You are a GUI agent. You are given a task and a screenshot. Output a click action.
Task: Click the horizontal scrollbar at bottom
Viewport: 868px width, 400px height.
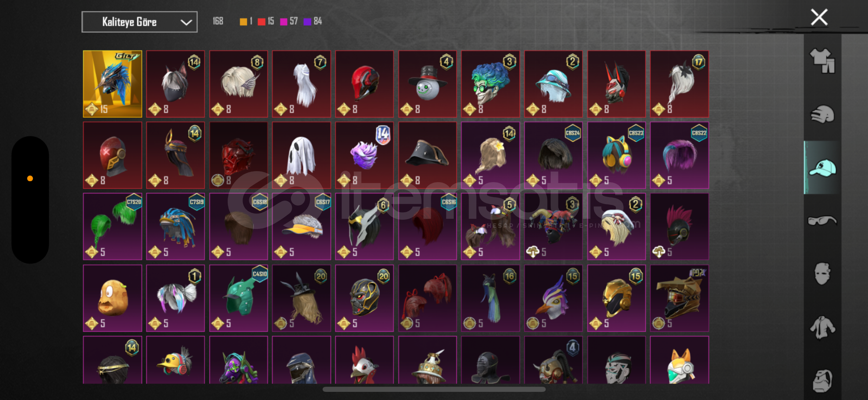tap(434, 389)
